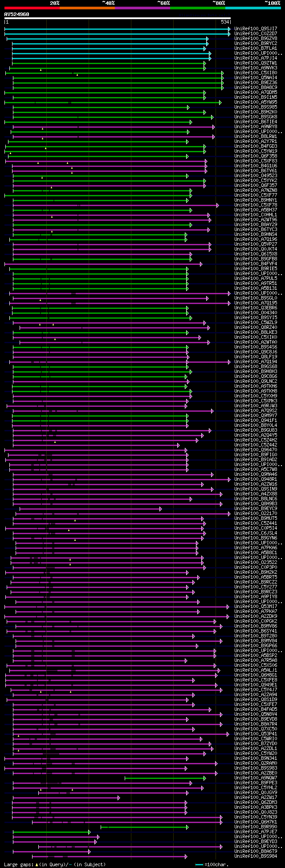Click the green alignment bar for UniRef100_A9NQW7

(x=165, y=778)
